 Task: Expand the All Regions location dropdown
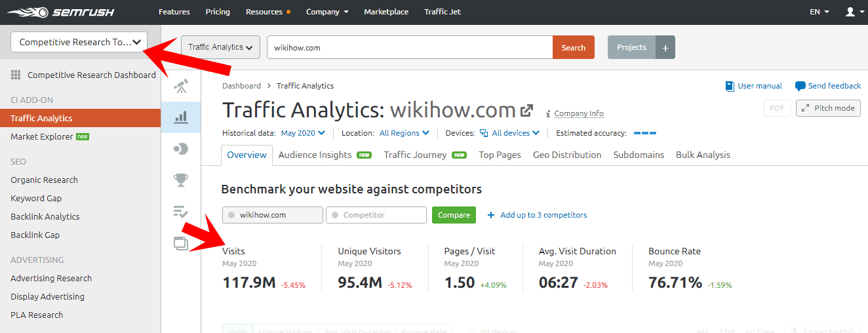coord(404,133)
